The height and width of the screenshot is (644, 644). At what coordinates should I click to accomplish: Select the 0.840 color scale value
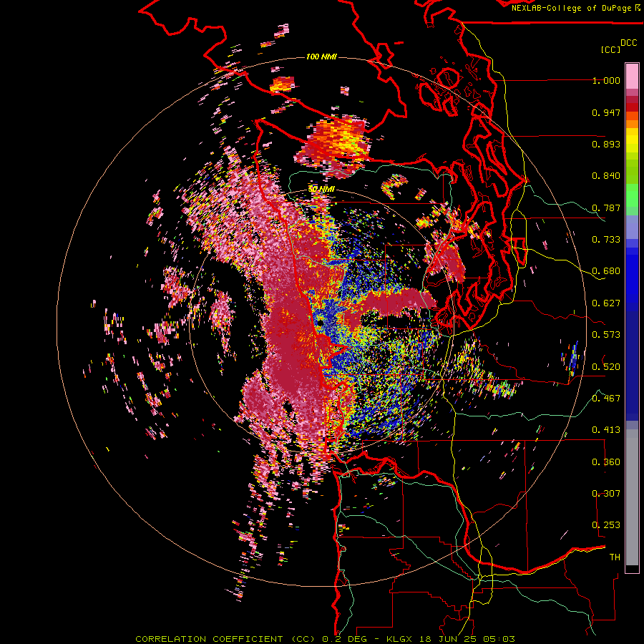(606, 176)
